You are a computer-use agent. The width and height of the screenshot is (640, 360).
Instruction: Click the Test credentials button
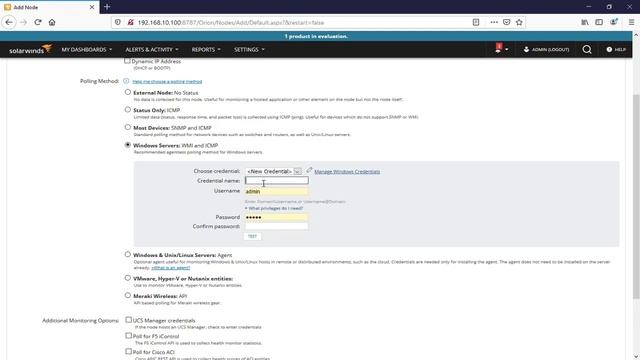pyautogui.click(x=252, y=236)
